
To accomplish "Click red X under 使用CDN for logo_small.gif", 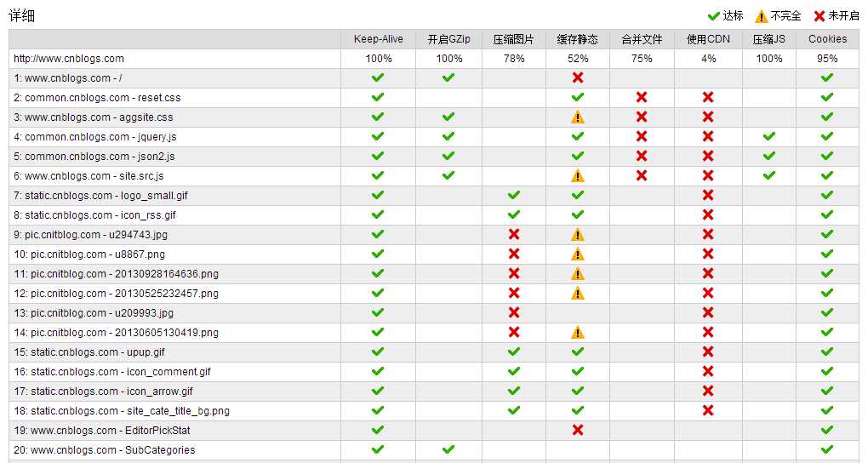I will (x=708, y=195).
